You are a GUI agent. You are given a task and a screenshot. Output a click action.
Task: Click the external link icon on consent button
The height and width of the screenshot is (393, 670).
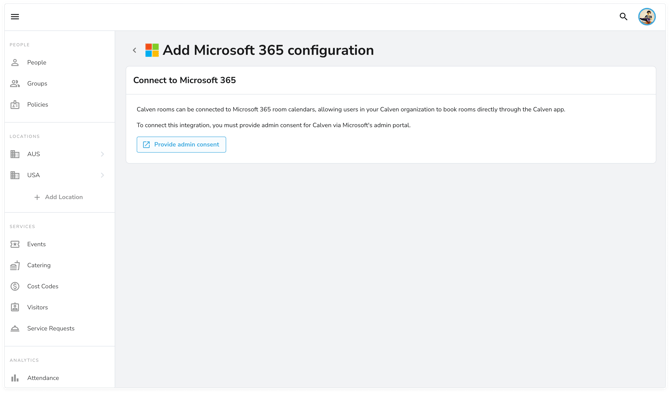[x=146, y=145]
